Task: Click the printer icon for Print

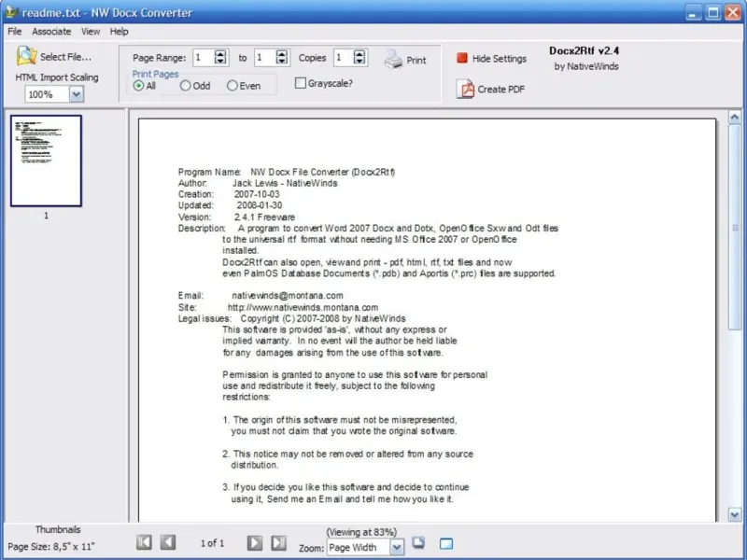Action: click(x=393, y=60)
